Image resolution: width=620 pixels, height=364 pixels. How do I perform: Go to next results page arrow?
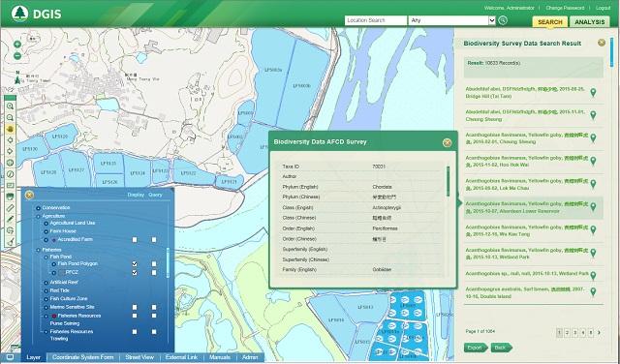(x=599, y=333)
